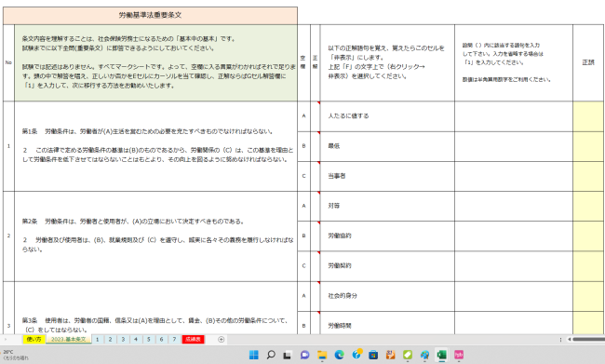Open taskbar Search magnifier

coord(271,355)
